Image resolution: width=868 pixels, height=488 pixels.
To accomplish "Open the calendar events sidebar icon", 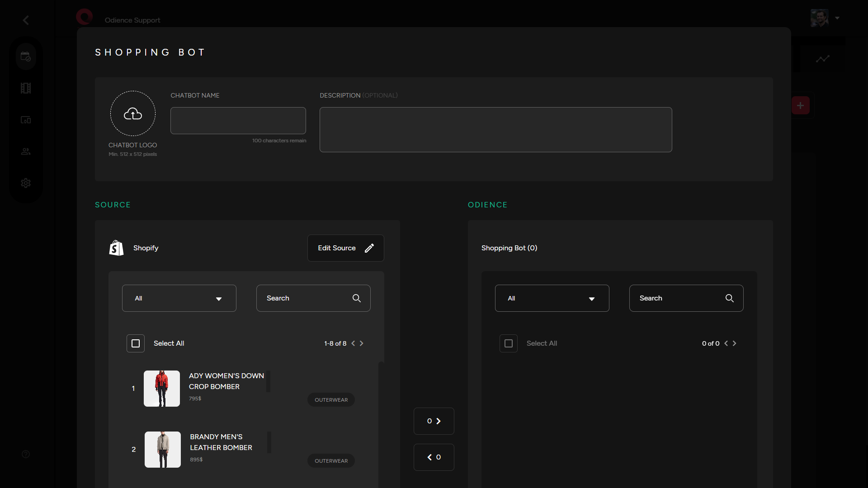I will coord(26,57).
